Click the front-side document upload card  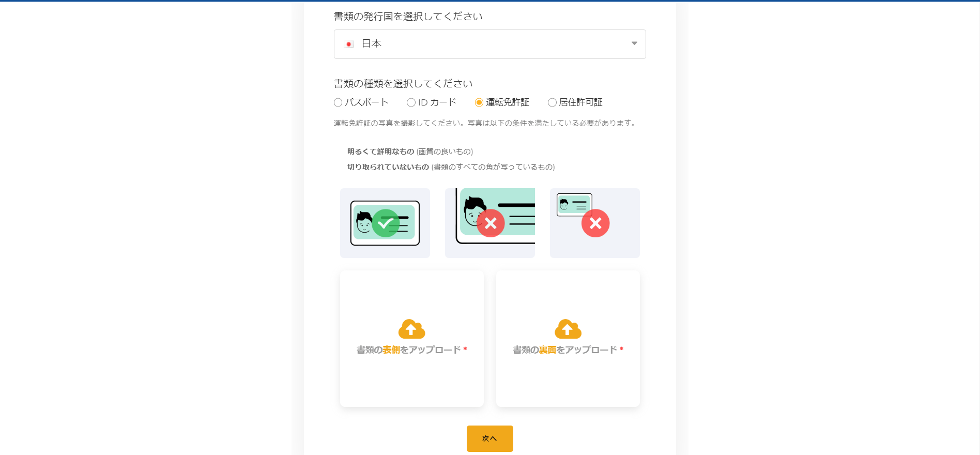[412, 339]
